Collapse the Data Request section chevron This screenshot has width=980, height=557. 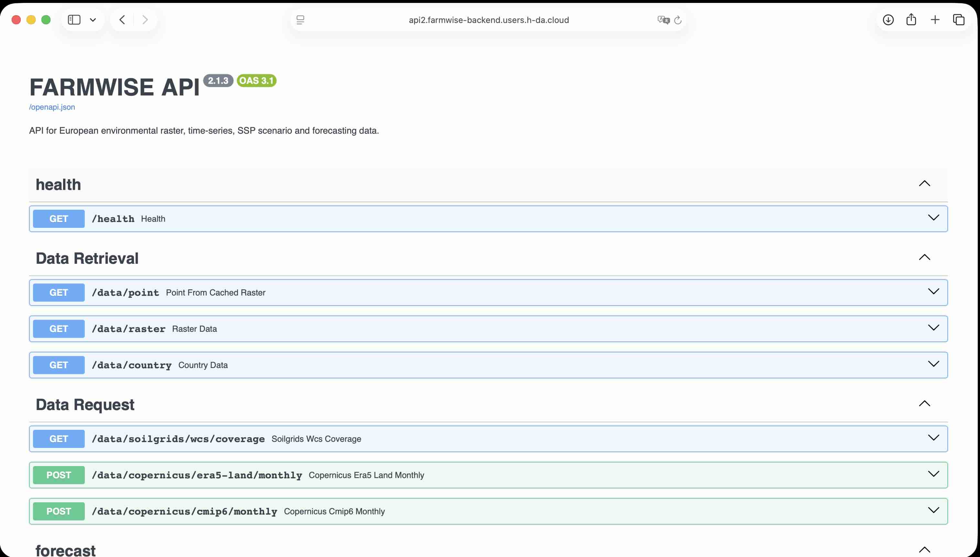tap(925, 404)
